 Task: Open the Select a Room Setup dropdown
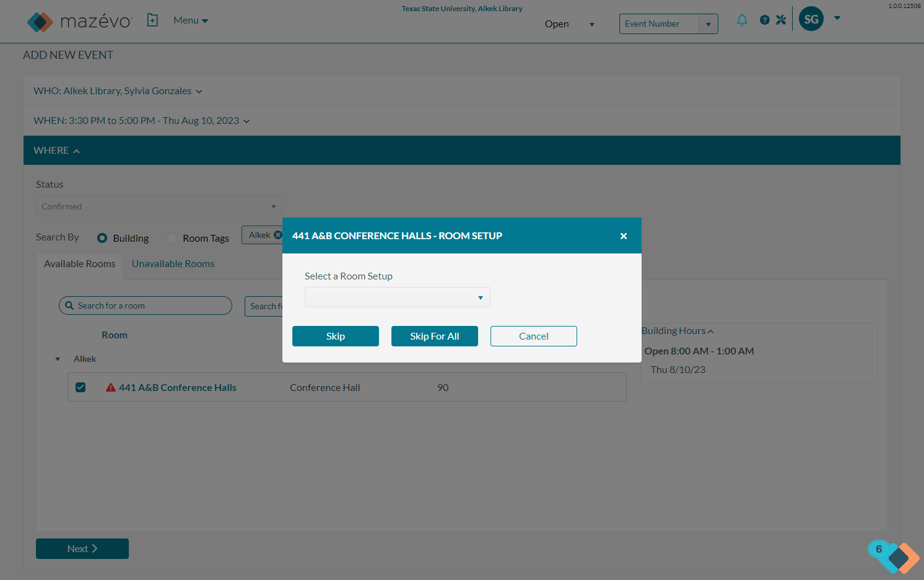[398, 297]
